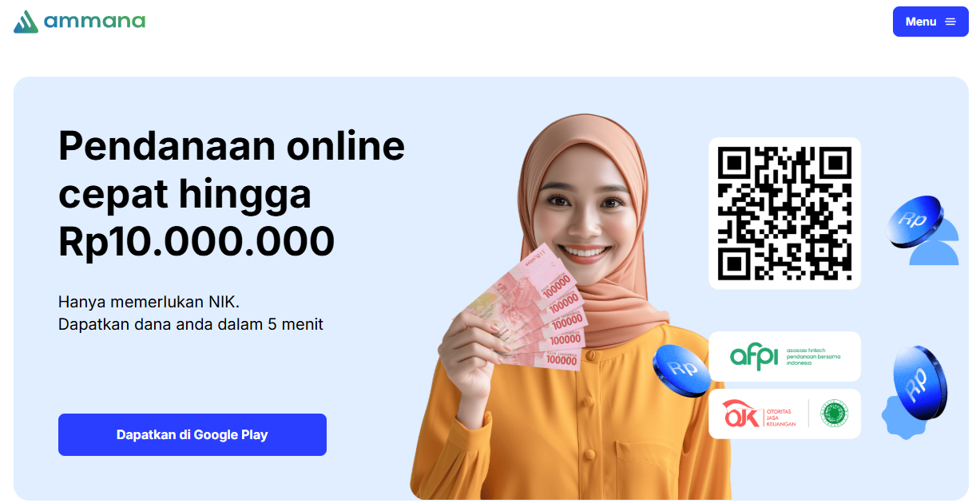Click the Hanya memerlukan NIK text
980x503 pixels.
[x=149, y=303]
